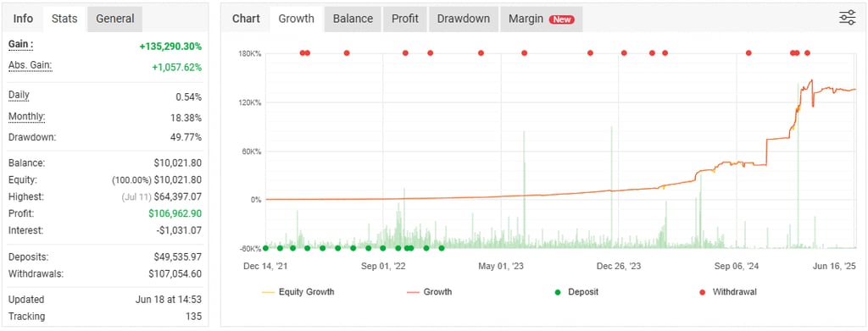Select the 18.38% monthly value
Viewport: 868px width, 331px height.
point(186,119)
